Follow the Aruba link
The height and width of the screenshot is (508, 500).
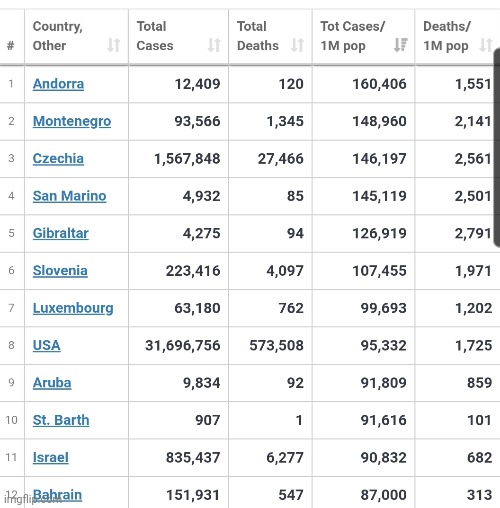[x=52, y=383]
